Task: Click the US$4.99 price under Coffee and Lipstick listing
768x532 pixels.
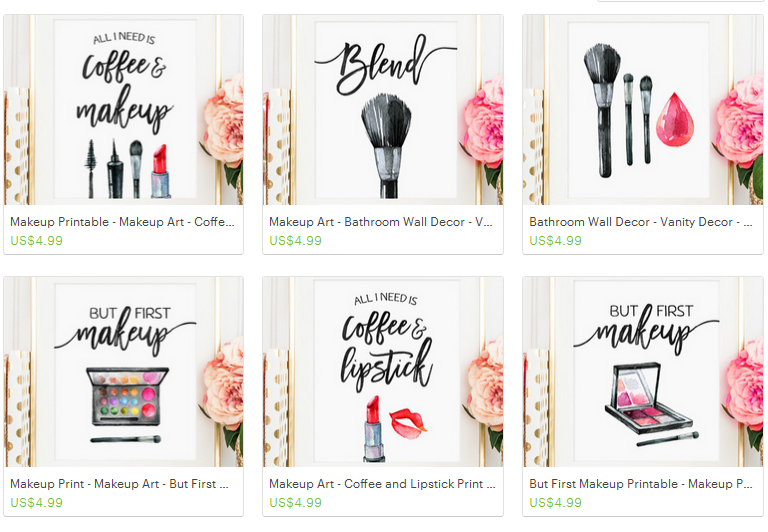Action: pos(295,503)
